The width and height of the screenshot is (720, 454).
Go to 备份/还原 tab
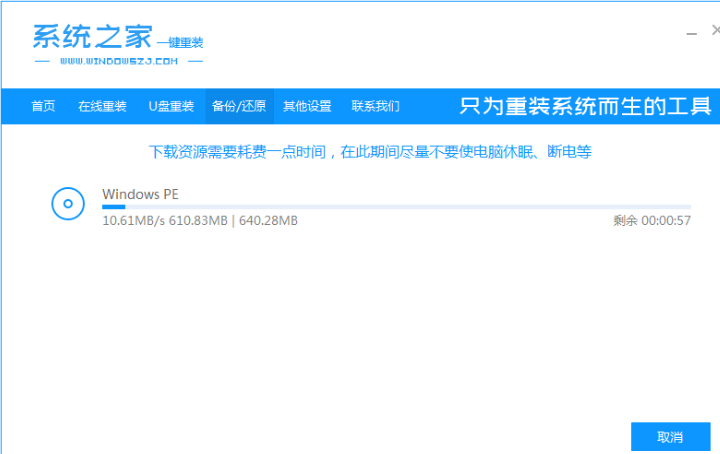tap(239, 106)
